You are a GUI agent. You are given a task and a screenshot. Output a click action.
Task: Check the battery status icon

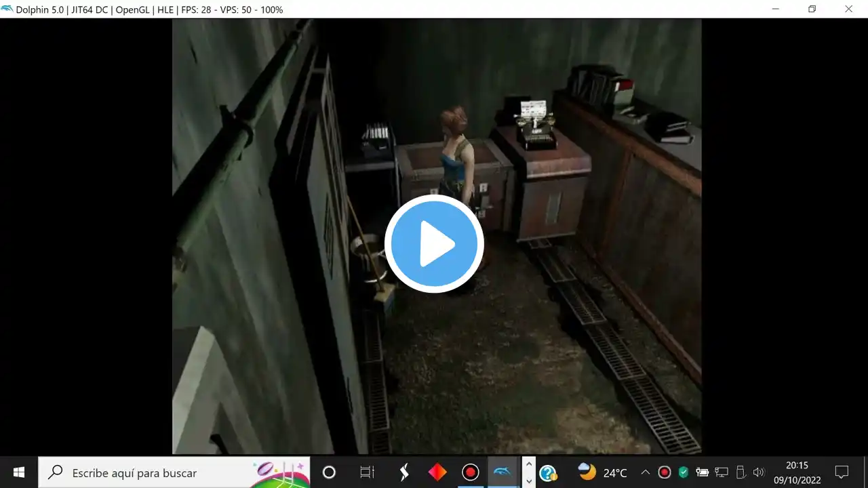pyautogui.click(x=703, y=472)
